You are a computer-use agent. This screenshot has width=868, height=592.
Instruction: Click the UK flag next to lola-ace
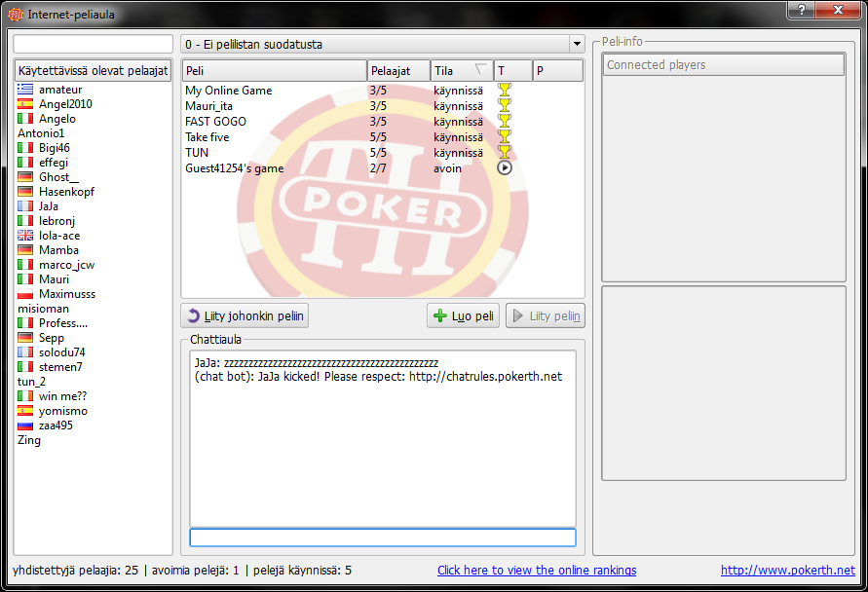tap(25, 236)
